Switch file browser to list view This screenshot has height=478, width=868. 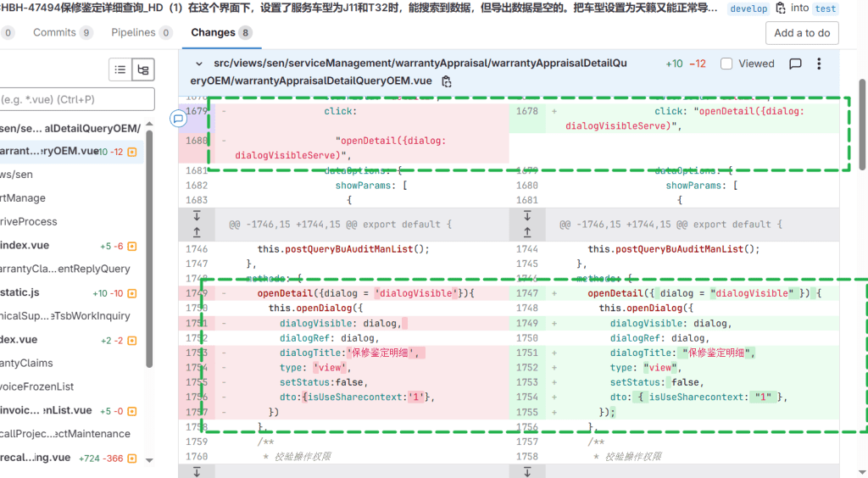(x=120, y=70)
